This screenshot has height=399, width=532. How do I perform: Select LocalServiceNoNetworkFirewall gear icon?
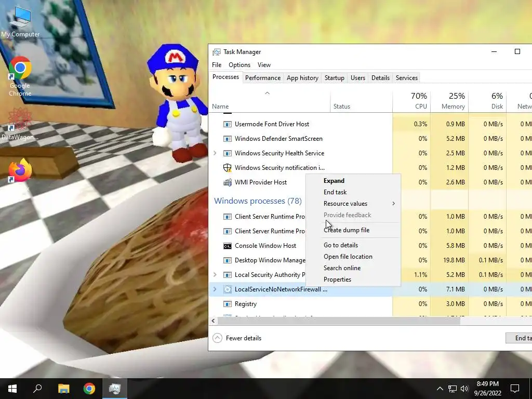click(228, 289)
